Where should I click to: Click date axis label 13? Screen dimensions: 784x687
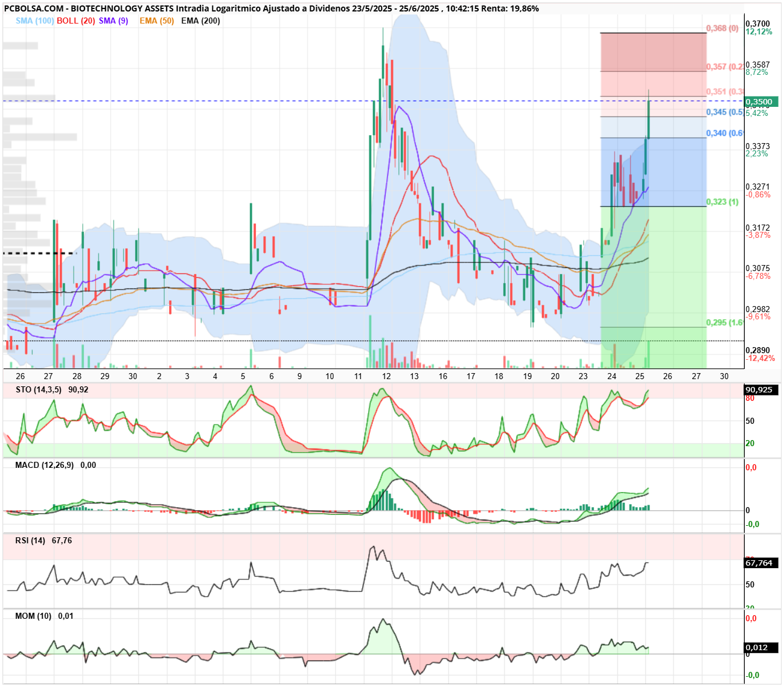pyautogui.click(x=414, y=376)
